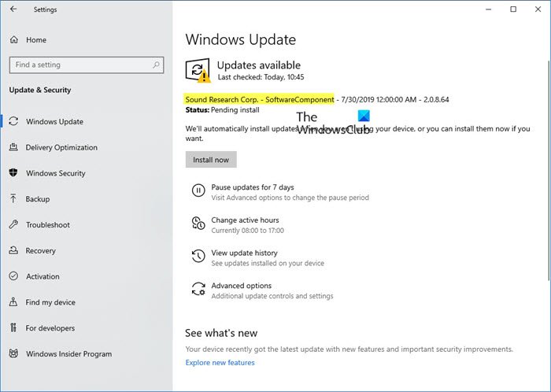Click the vertical scrollbar on the right
The image size is (551, 392).
click(548, 170)
